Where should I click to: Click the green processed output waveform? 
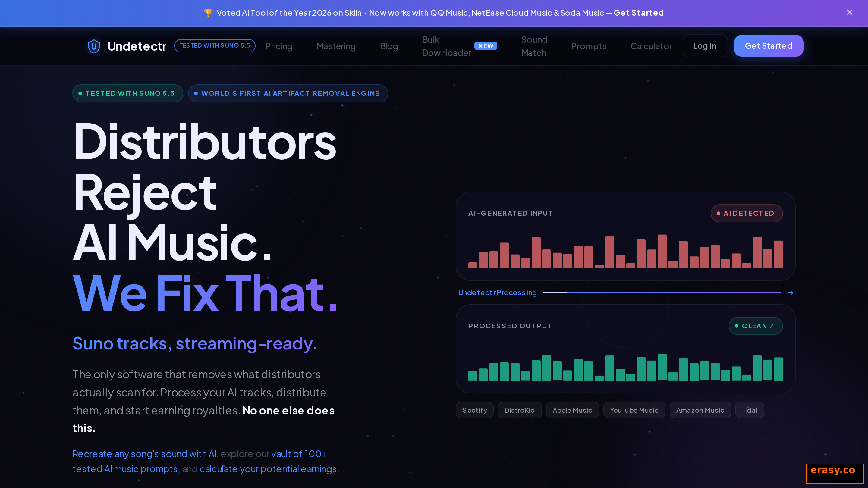625,367
